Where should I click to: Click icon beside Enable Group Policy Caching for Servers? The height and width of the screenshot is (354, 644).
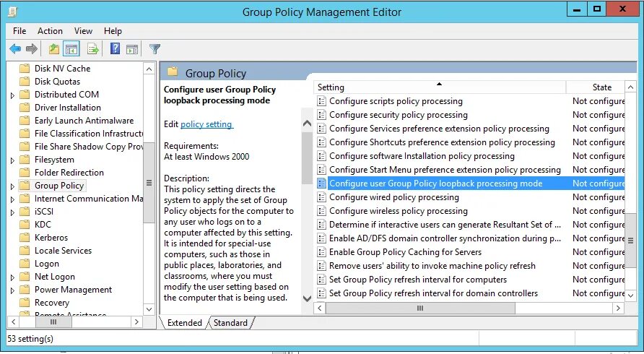[x=321, y=252]
